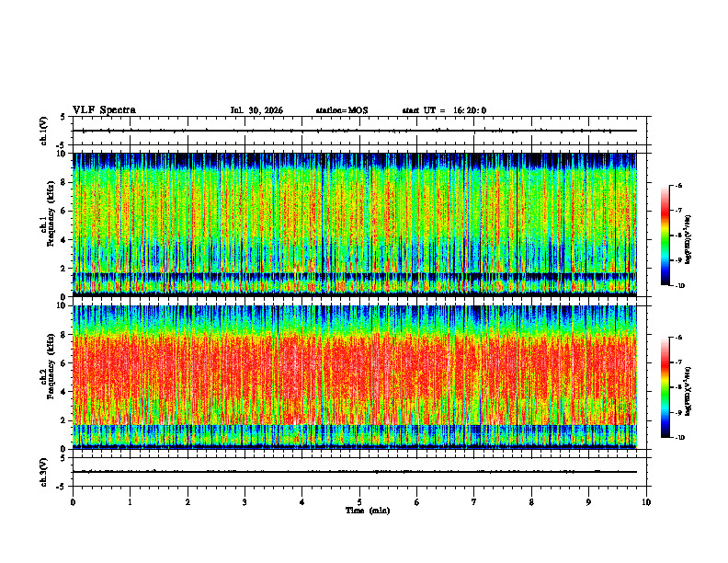Click the date label Jul. 30, 2026
This screenshot has width=728, height=563.
256,110
